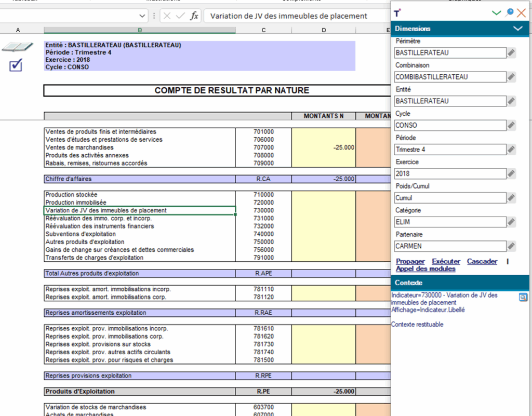The image size is (532, 416).
Task: Click pencil icon for Poids/Cumul
Action: click(511, 198)
